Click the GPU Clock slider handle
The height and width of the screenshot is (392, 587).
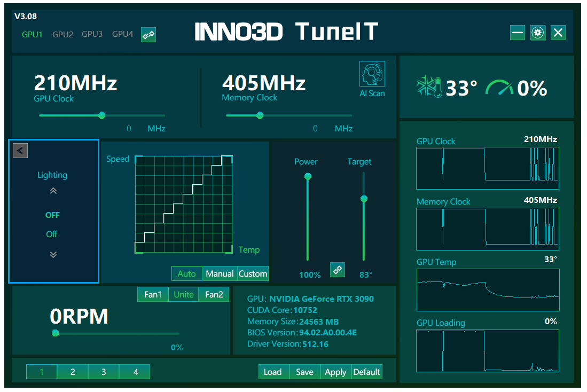101,115
